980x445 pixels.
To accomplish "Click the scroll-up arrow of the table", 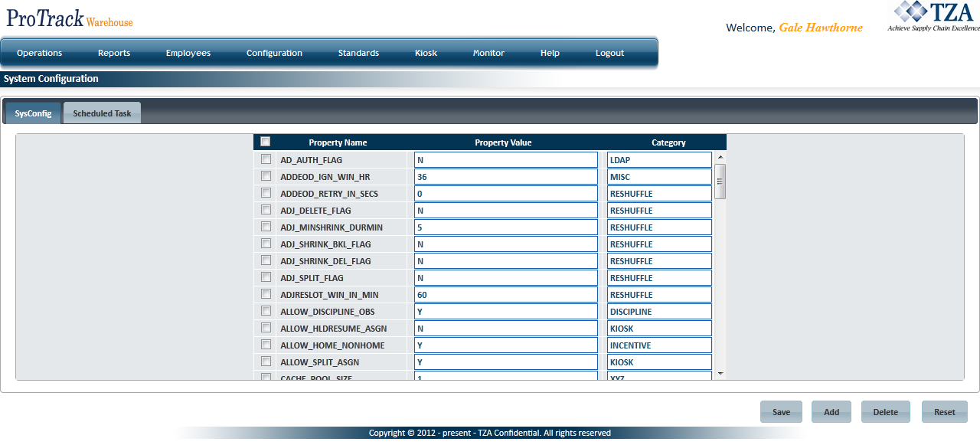I will point(720,157).
